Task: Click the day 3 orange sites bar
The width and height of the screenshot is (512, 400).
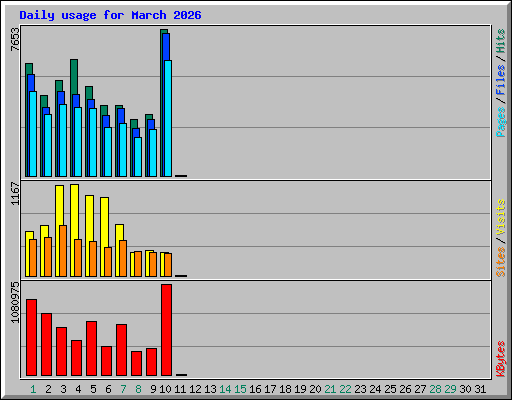Action: point(63,251)
